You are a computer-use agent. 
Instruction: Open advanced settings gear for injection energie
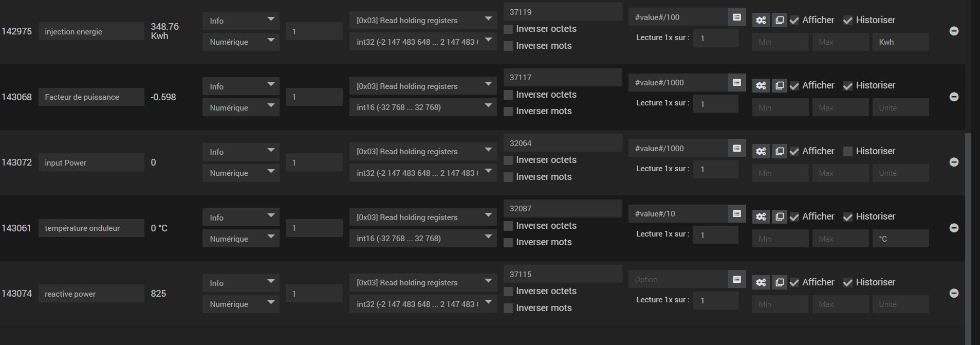pos(761,20)
